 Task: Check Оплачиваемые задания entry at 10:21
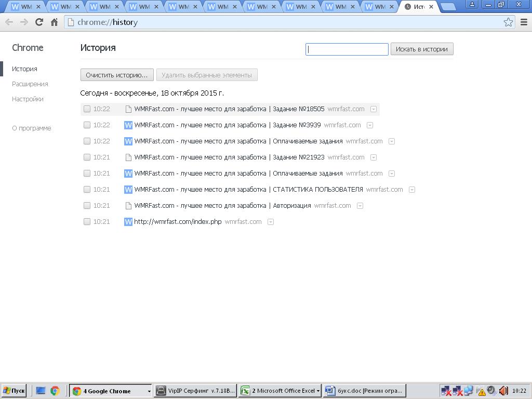(x=87, y=174)
